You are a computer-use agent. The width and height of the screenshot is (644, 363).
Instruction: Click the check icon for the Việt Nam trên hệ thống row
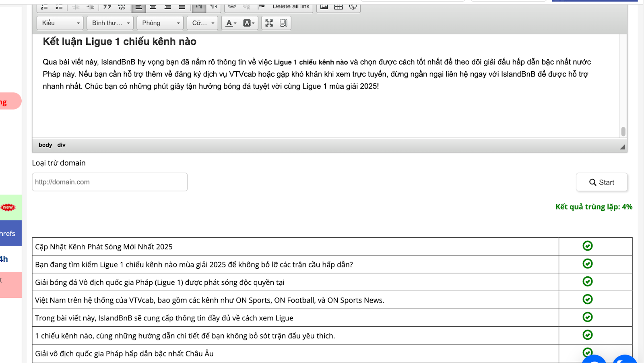click(x=588, y=299)
